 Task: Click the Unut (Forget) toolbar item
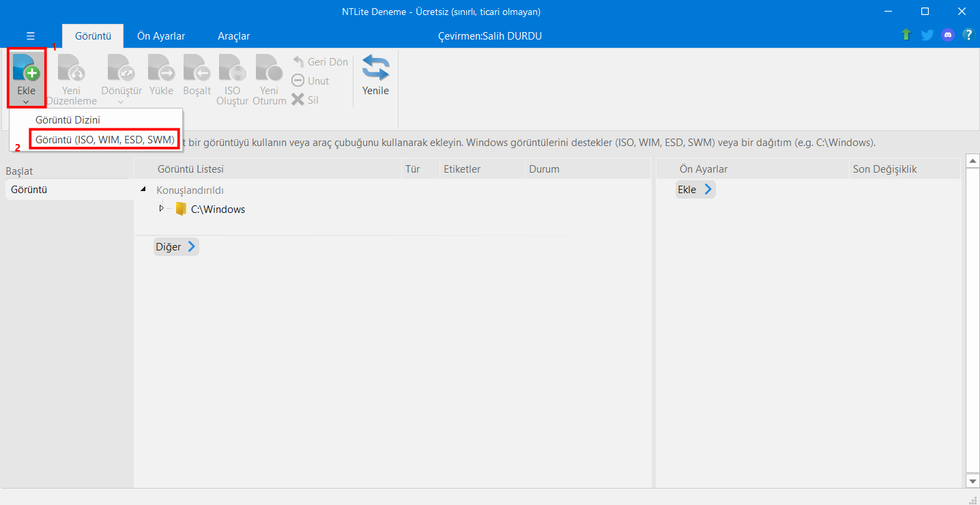(x=311, y=81)
